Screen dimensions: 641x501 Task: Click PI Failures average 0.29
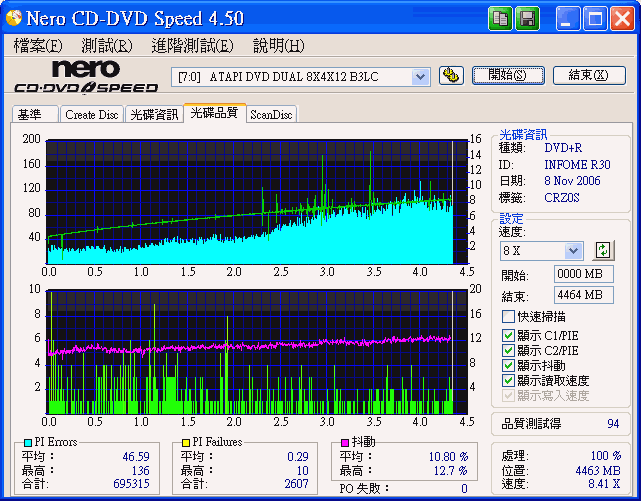298,456
